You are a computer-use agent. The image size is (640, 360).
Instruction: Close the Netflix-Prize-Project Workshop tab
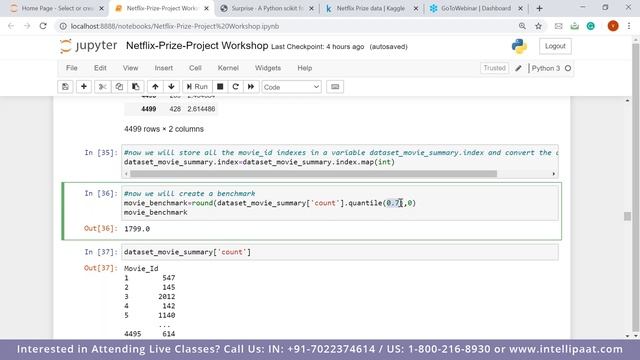pos(207,8)
